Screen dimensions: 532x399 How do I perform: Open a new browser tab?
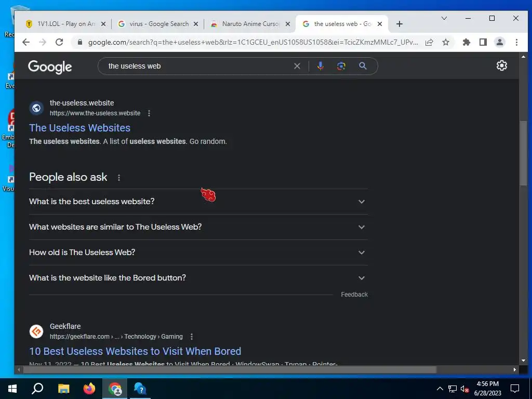[x=400, y=24]
